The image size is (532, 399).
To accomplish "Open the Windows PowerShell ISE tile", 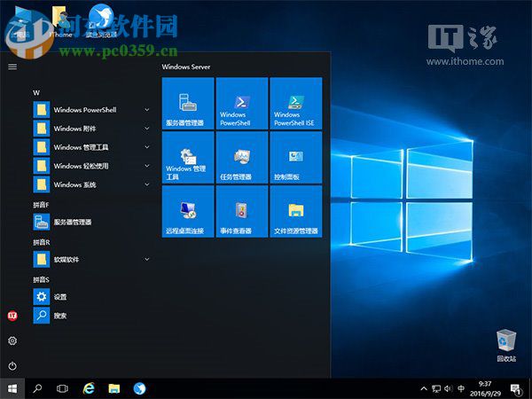I will (x=296, y=103).
